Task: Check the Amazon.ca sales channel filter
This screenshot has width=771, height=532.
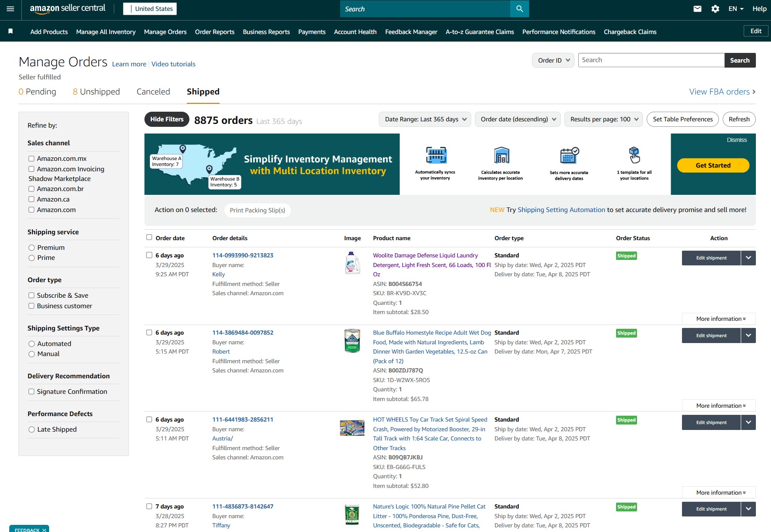Action: [31, 199]
